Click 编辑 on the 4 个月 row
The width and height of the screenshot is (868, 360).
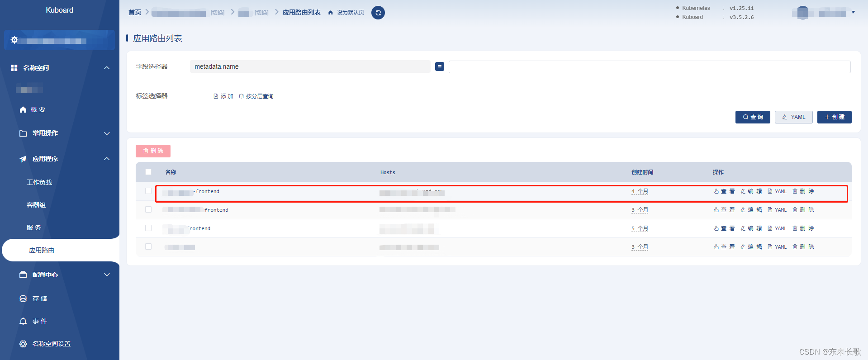[751, 191]
